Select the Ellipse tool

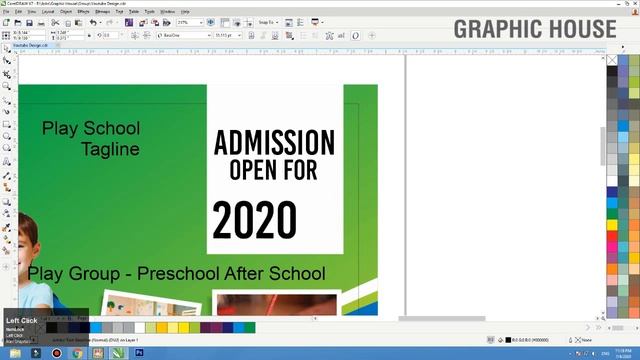tap(7, 136)
